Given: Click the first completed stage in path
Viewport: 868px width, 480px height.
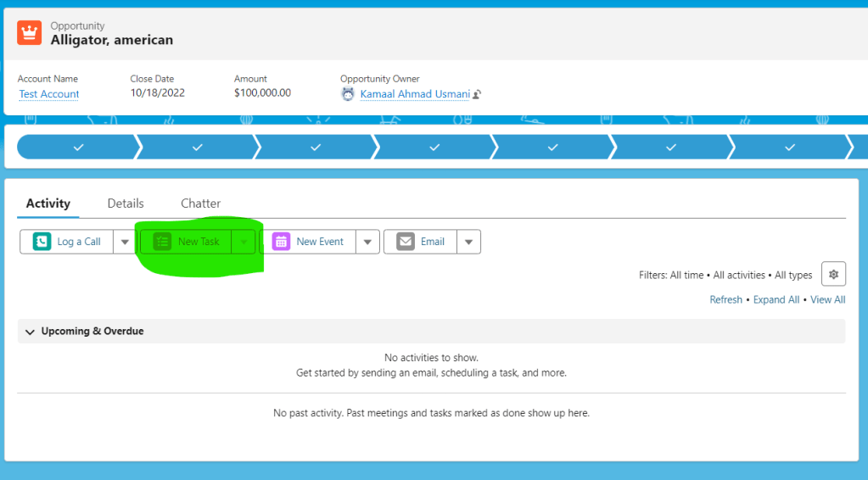Looking at the screenshot, I should (77, 147).
